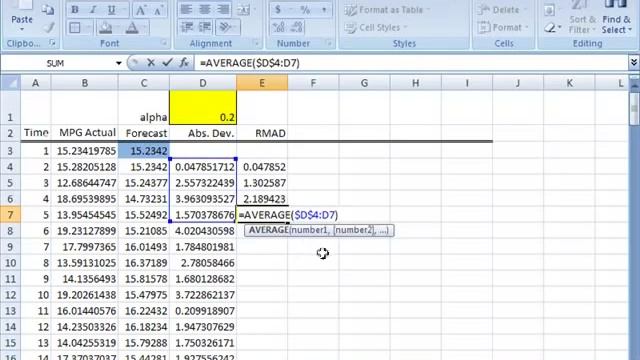Select the Abs. Dev. header cell

203,133
